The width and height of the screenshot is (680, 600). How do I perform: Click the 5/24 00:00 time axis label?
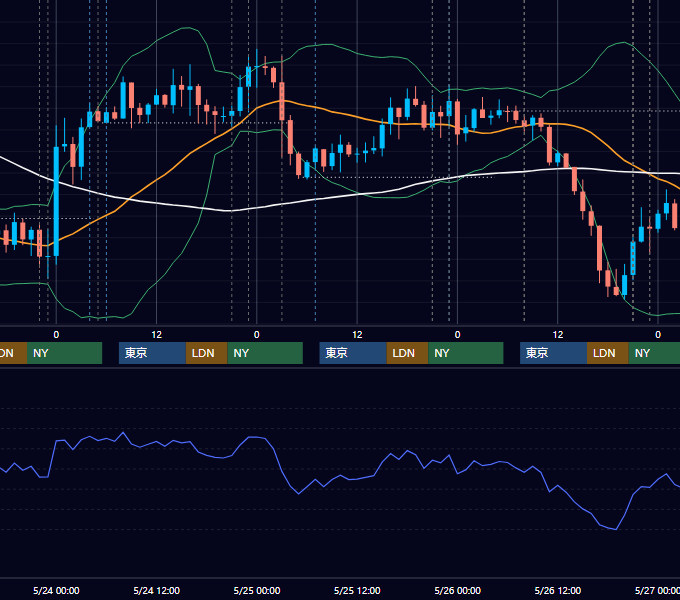(56, 590)
